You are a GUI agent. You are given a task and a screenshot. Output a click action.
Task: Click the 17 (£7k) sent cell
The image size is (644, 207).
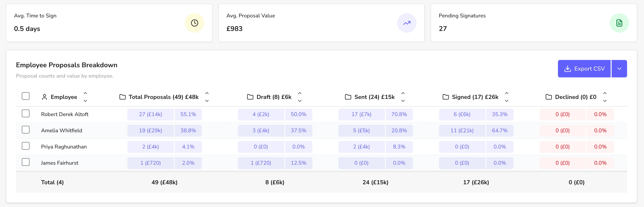361,114
